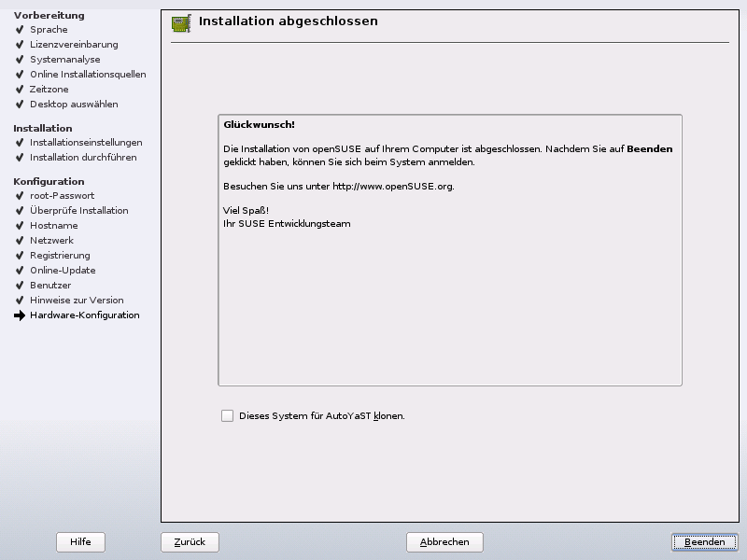The image size is (747, 560).
Task: Click the checkmark icon next to Sprache
Action: (20, 30)
